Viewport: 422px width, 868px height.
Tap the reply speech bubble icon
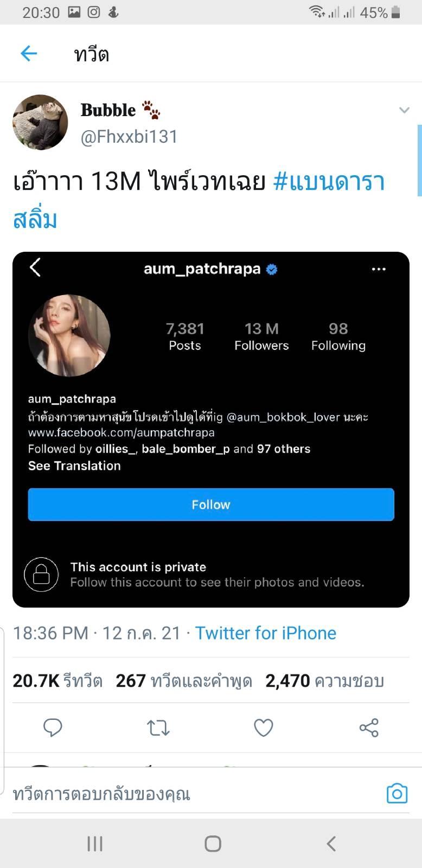[53, 727]
